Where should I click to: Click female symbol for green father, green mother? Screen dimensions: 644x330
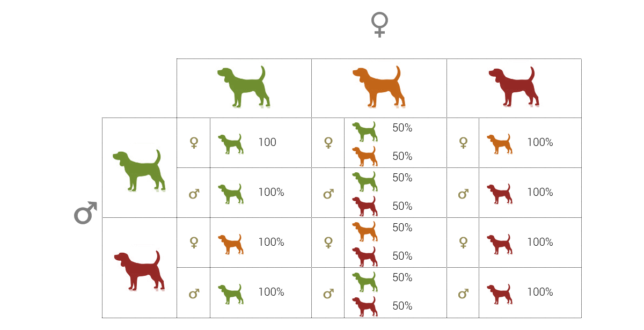194,143
